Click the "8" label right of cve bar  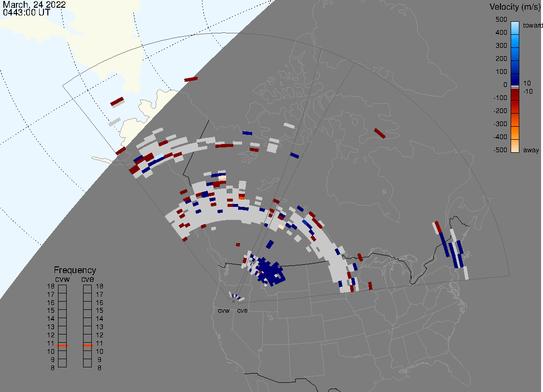pos(100,368)
